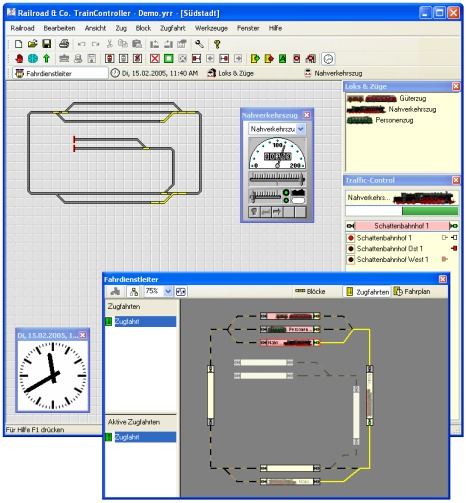Viewport: 466px width, 503px height.
Task: Open the 75% zoom dropdown
Action: [168, 292]
